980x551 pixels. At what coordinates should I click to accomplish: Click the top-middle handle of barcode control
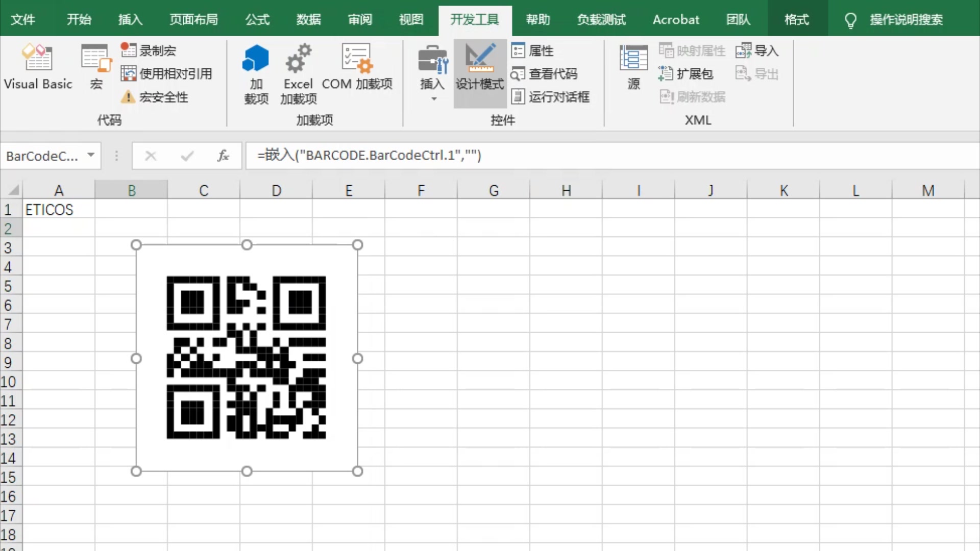tap(247, 245)
